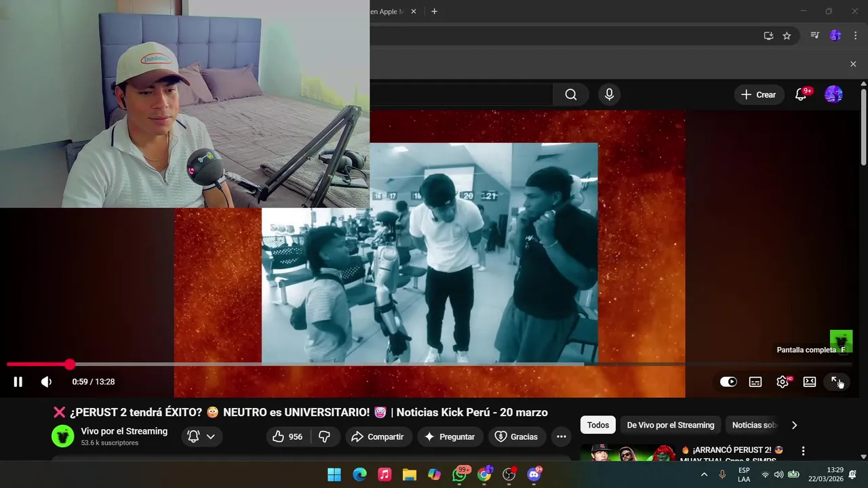868x488 pixels.
Task: Open OBS Studio from the taskbar
Action: click(x=509, y=474)
